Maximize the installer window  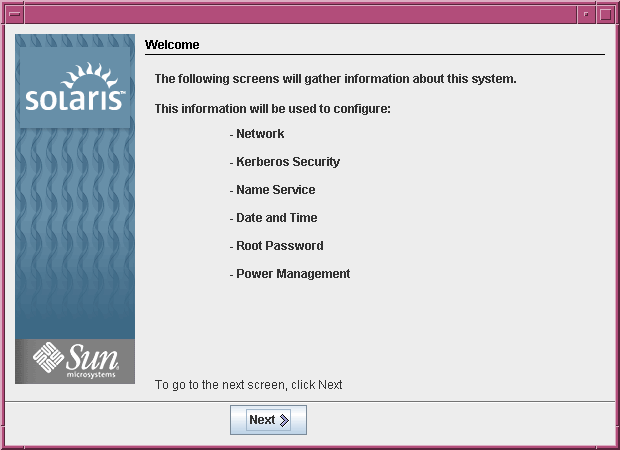coord(606,14)
